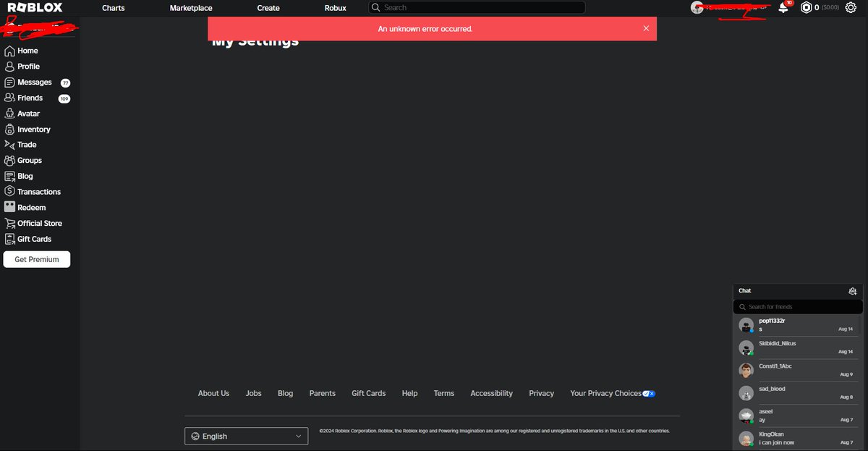Open the Home sidebar icon
The height and width of the screenshot is (451, 868).
pos(9,51)
